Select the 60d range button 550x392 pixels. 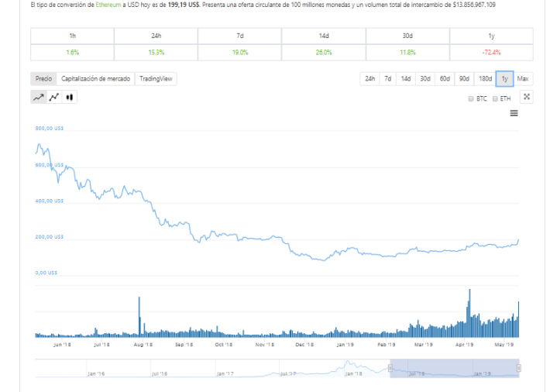[x=445, y=78]
